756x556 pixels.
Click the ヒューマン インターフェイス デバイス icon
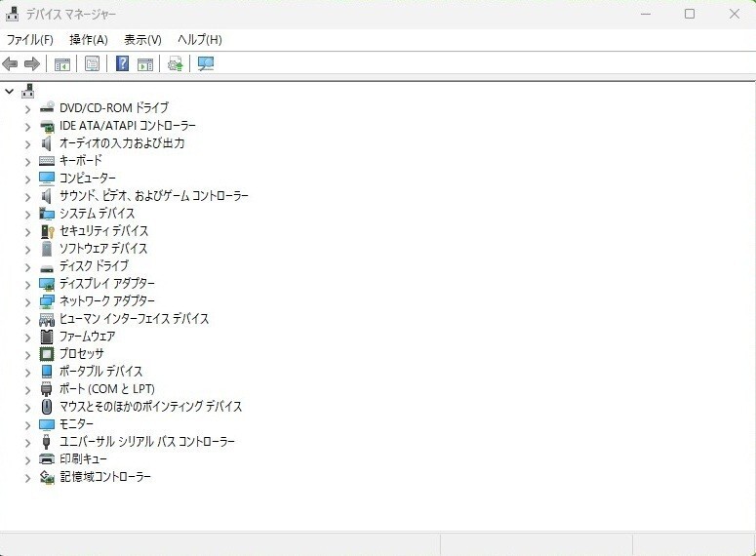(x=47, y=319)
